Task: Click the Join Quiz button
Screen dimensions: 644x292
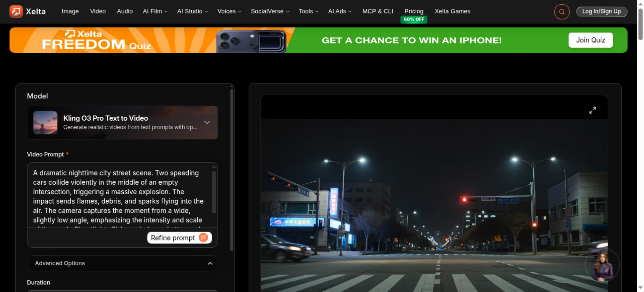Action: coord(591,40)
